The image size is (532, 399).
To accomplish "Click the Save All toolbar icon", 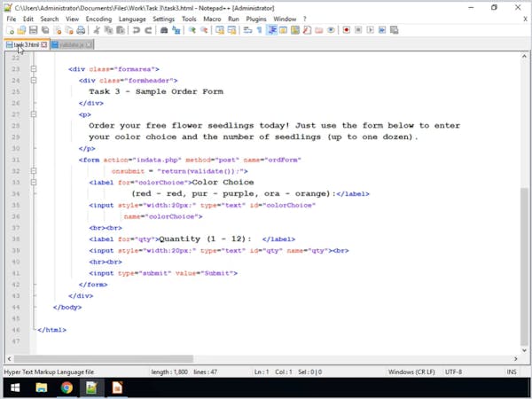I will [45, 30].
